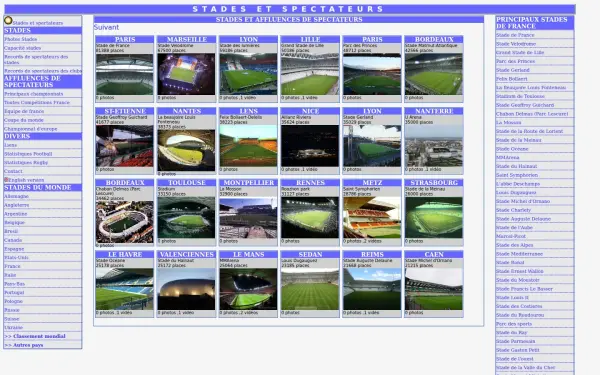The height and width of the screenshot is (375, 600).
Task: Open L'abbé Deschamps sidebar link
Action: point(518,184)
